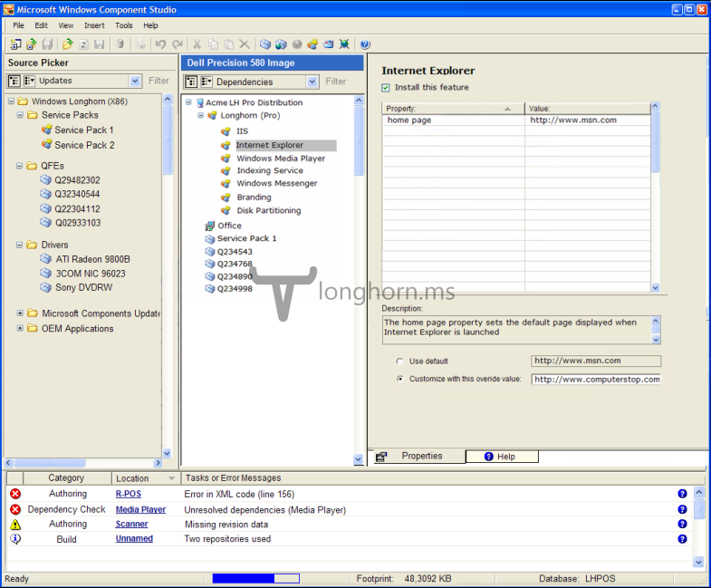Click the blue package toolbar icon
This screenshot has height=588, width=711.
pyautogui.click(x=265, y=44)
